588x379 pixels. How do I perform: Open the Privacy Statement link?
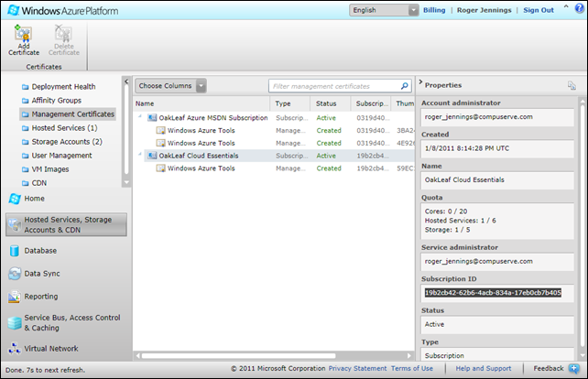[357, 369]
